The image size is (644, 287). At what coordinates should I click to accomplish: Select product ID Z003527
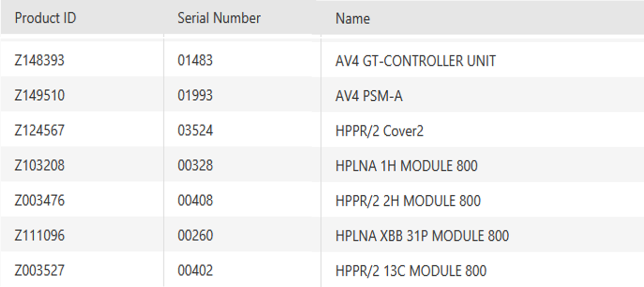pos(40,270)
